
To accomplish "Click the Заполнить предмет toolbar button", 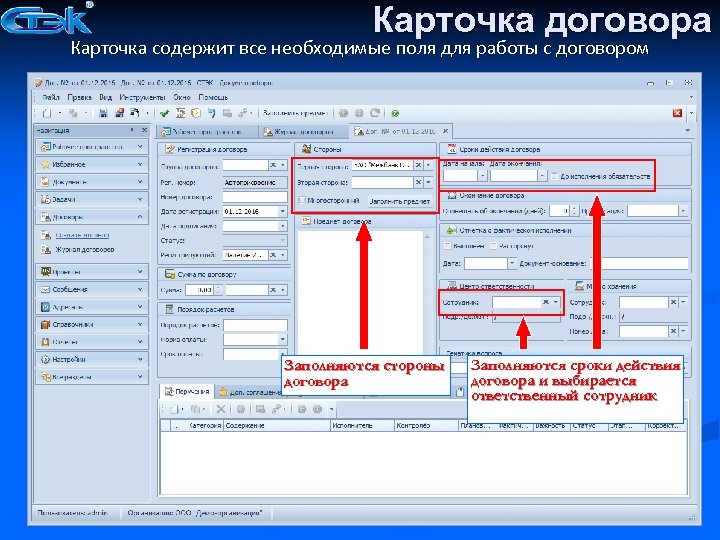I will click(295, 113).
